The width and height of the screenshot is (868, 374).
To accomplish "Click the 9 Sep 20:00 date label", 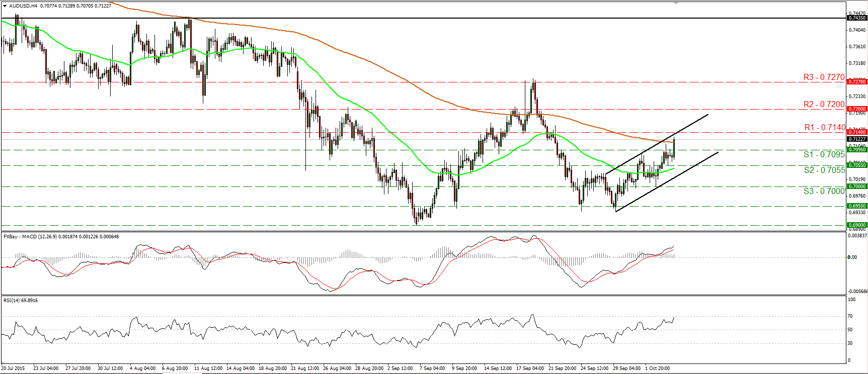I will 464,368.
